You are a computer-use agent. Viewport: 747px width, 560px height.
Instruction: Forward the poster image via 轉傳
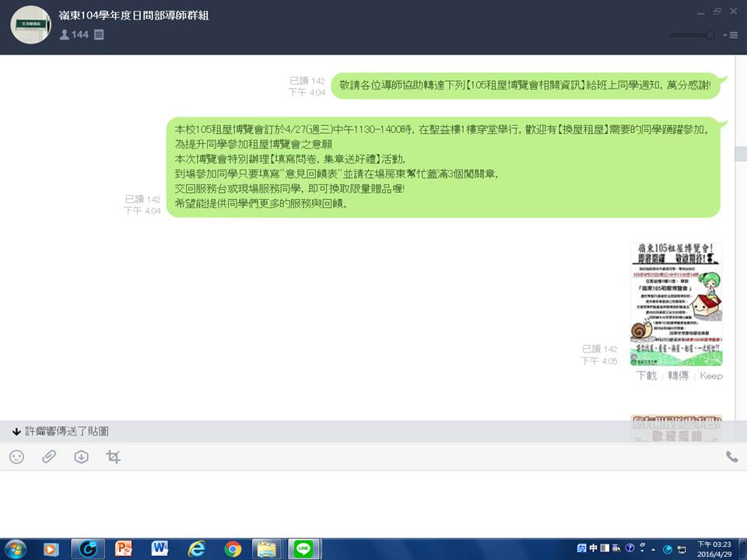click(x=678, y=376)
